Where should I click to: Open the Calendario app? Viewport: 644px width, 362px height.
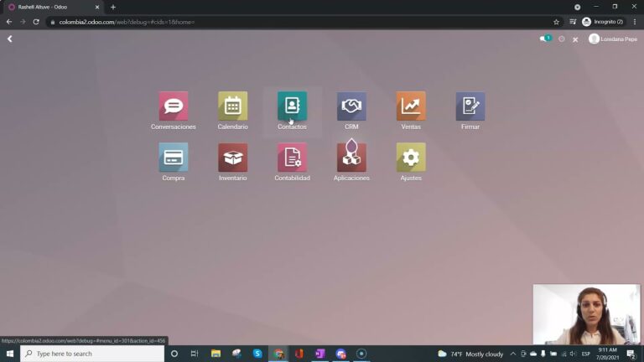[x=232, y=106]
